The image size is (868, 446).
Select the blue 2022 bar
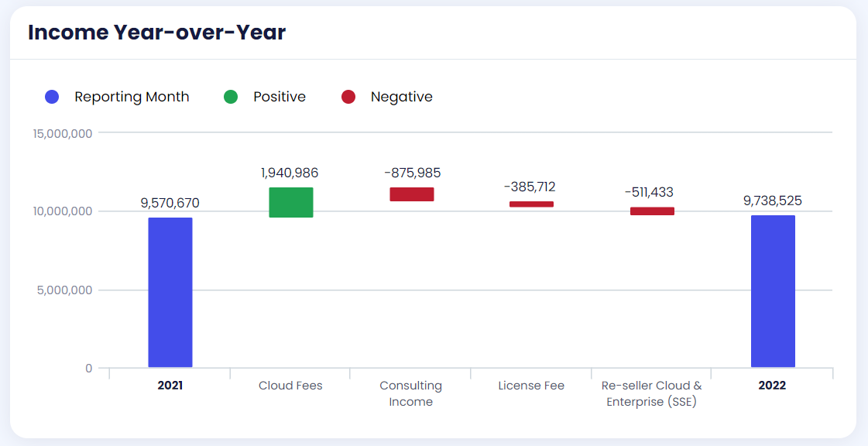click(x=773, y=290)
